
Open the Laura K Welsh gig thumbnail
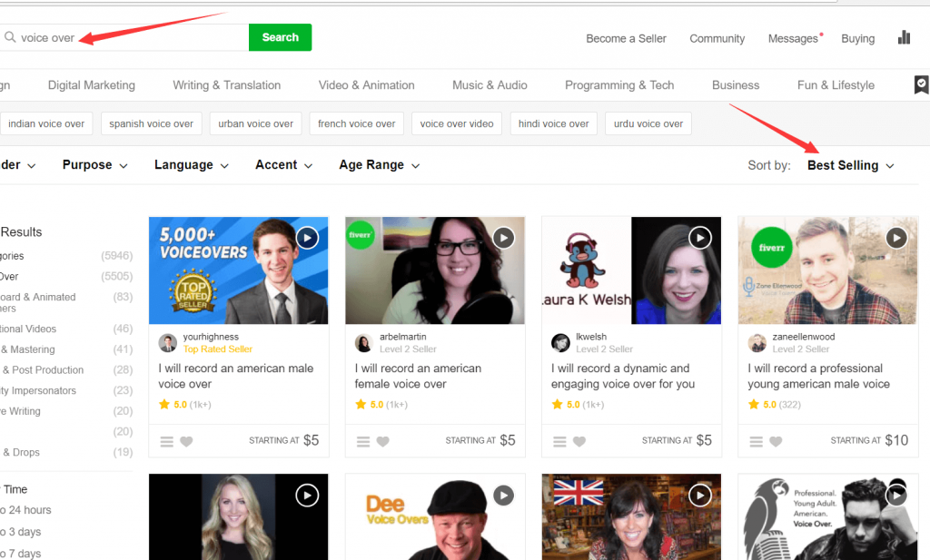(x=631, y=270)
